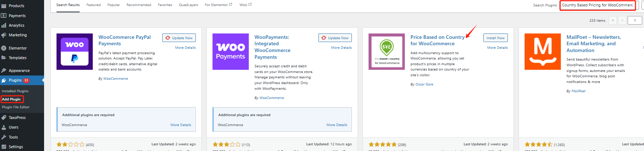Image resolution: width=644 pixels, height=151 pixels.
Task: Switch to the Featured tab
Action: pyautogui.click(x=93, y=5)
